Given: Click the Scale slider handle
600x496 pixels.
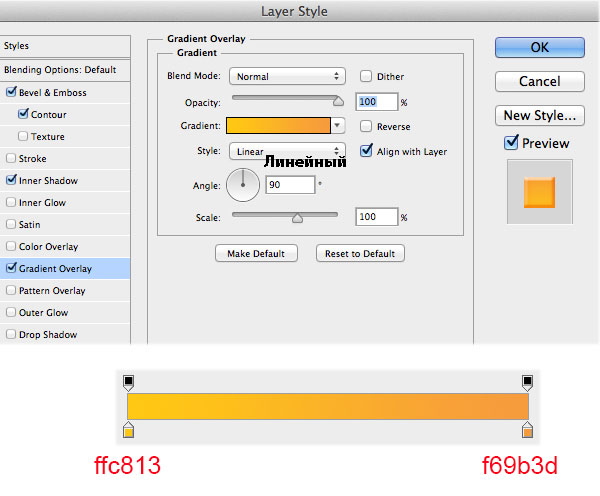Looking at the screenshot, I should pos(297,218).
